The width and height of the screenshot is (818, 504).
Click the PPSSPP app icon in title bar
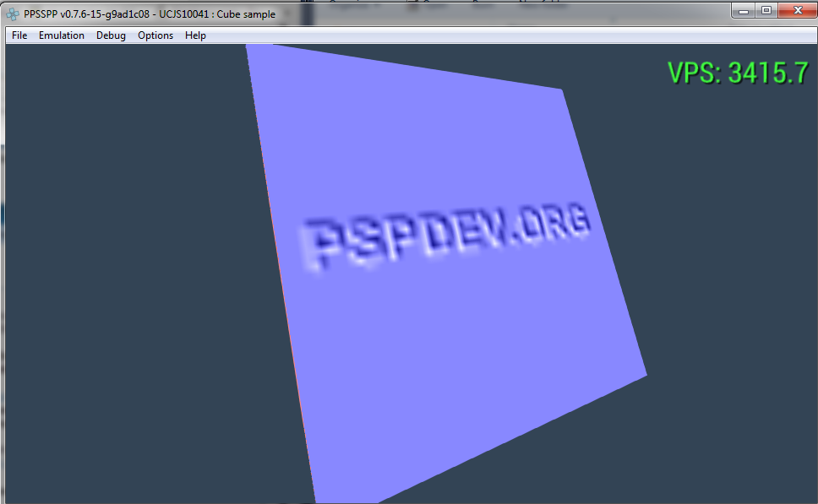point(14,14)
